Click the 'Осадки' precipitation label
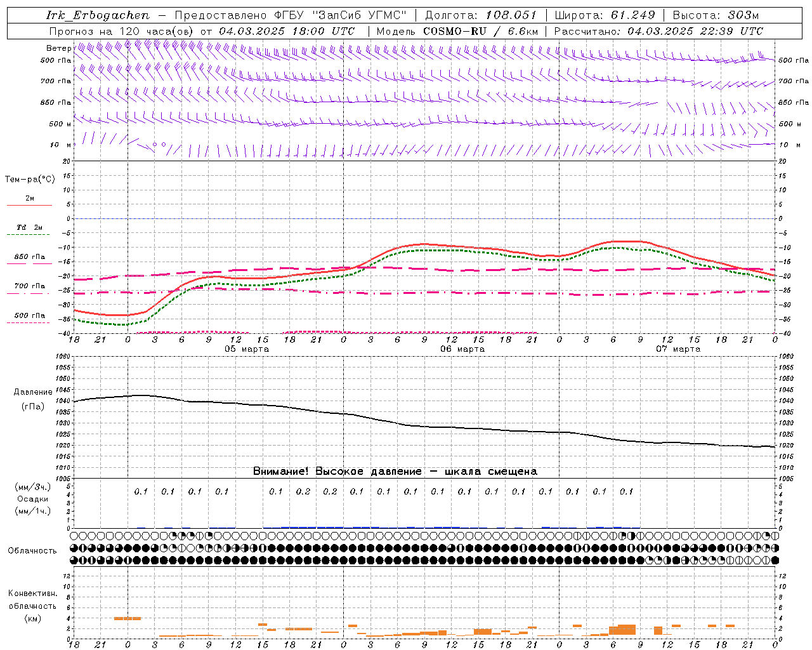The image size is (812, 650). [32, 499]
